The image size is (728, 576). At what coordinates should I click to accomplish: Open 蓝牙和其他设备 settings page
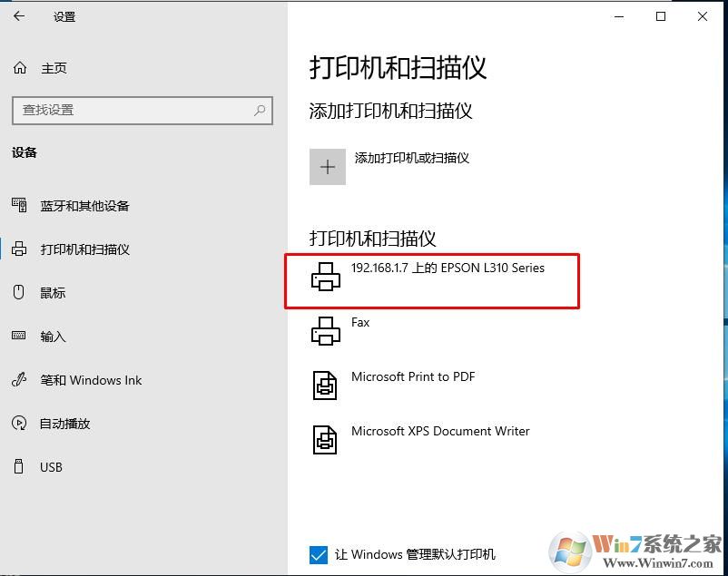84,206
